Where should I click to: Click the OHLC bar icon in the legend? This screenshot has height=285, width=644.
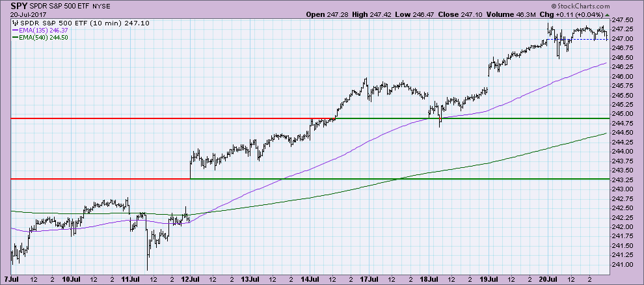coord(16,23)
